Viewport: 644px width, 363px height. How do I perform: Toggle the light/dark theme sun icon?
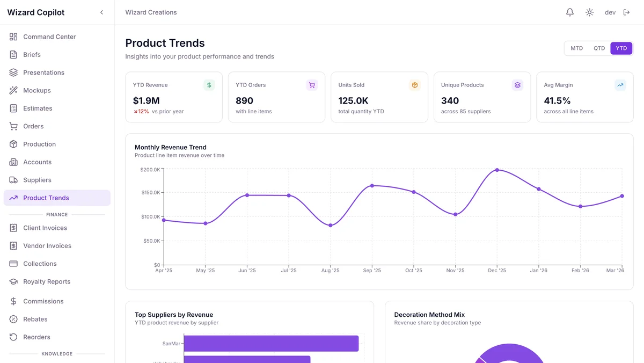(590, 12)
